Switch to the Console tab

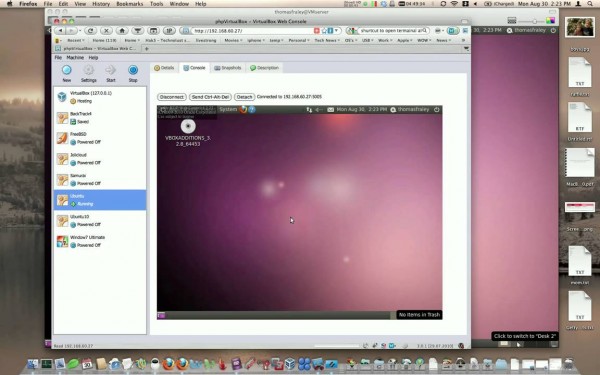point(194,68)
